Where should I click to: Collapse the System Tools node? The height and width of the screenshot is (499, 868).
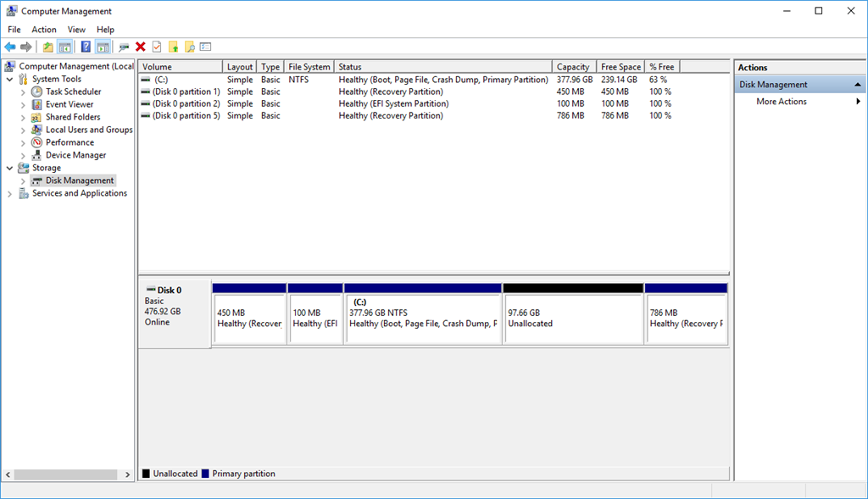point(9,79)
